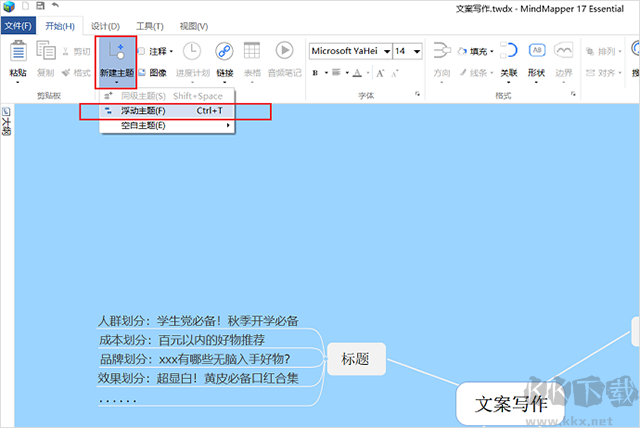
Task: Choose Floating Topic (浮动主题) Ctrl+T
Action: 167,111
